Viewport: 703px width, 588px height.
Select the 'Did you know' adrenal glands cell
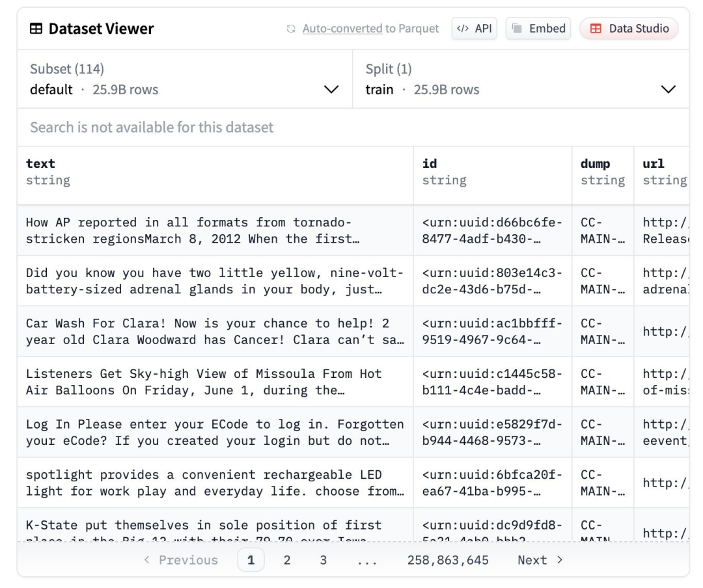(x=215, y=281)
